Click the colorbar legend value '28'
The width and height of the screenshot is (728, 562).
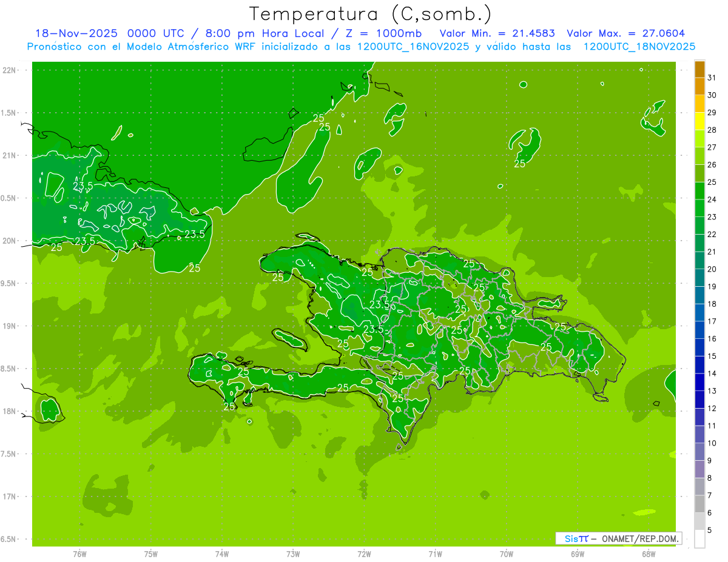712,130
